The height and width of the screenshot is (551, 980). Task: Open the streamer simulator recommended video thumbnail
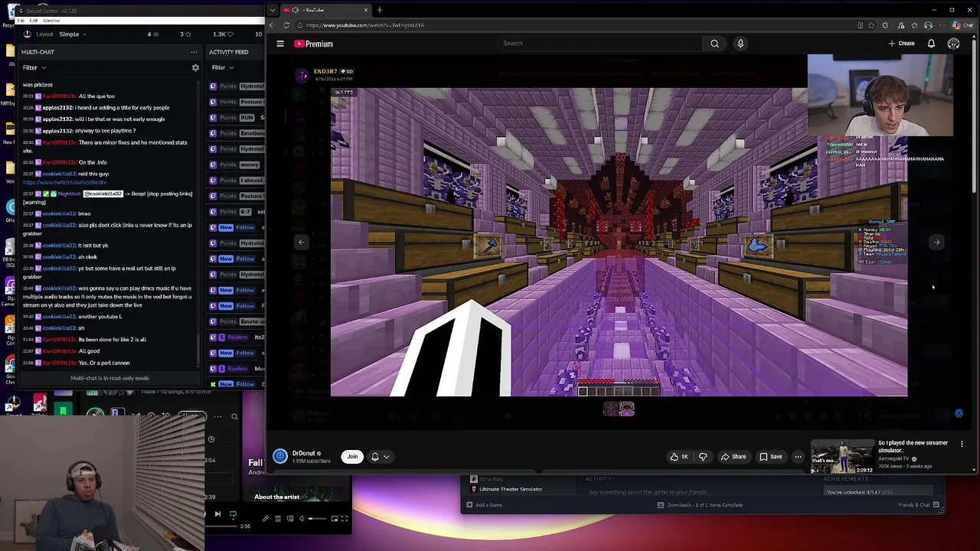[842, 456]
